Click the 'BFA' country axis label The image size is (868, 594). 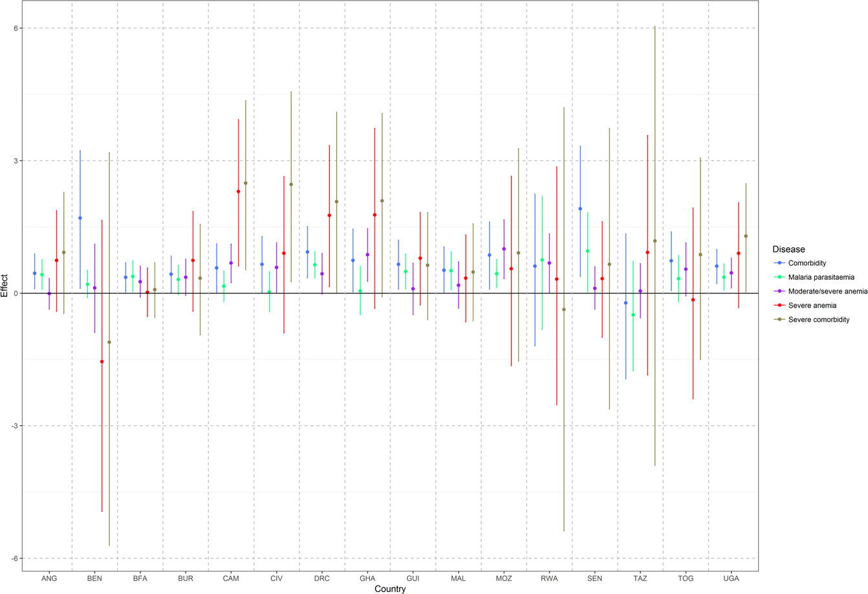point(140,578)
